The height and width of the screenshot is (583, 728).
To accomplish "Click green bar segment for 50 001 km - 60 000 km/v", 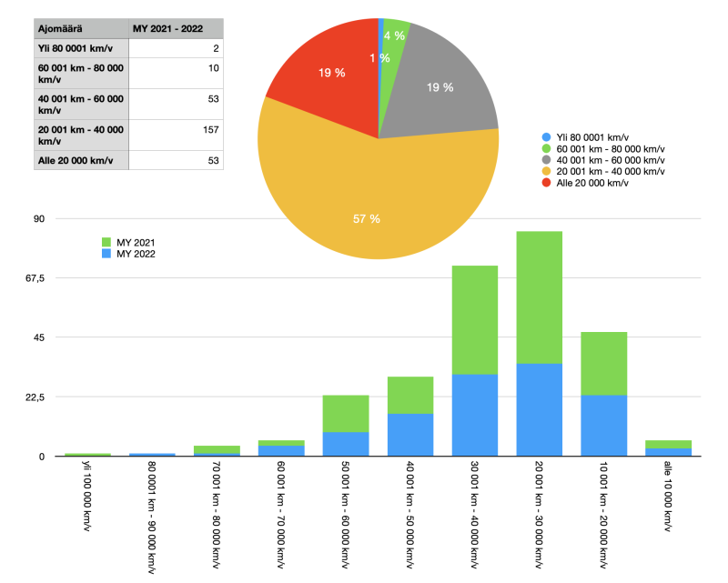I will pyautogui.click(x=346, y=413).
